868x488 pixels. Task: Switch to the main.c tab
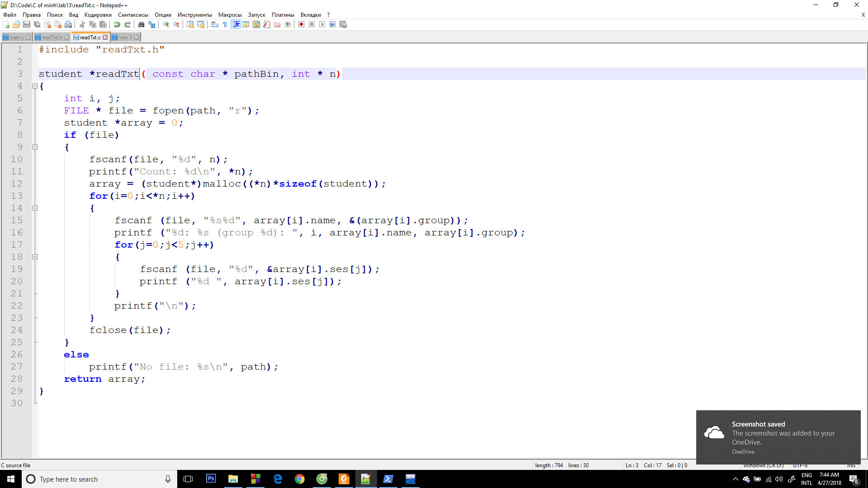(x=16, y=38)
